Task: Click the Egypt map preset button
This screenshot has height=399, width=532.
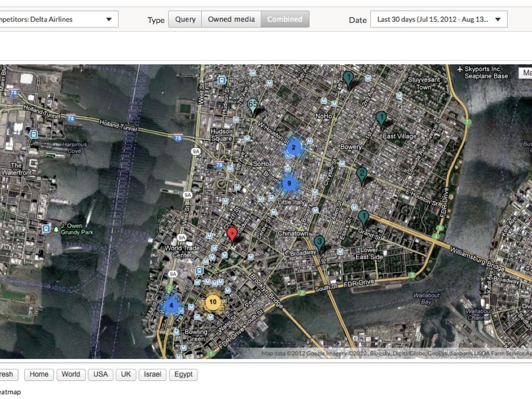Action: pyautogui.click(x=183, y=374)
